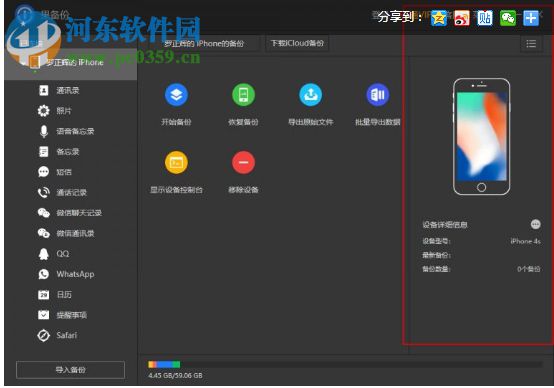
Task: Click the blue plus more-share icon
Action: (531, 18)
